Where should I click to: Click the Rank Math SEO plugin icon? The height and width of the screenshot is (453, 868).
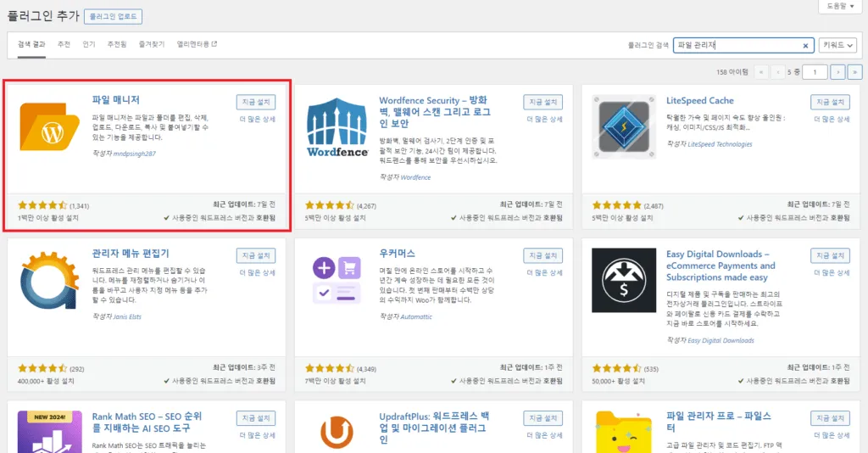tap(50, 431)
